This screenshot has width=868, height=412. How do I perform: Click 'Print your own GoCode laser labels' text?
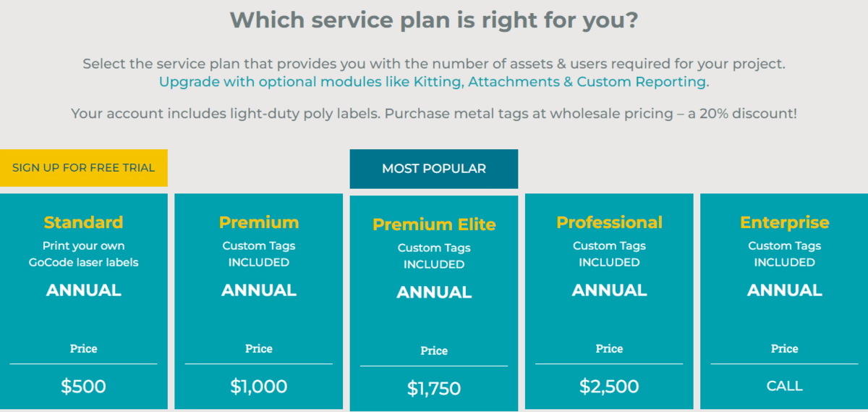point(84,254)
